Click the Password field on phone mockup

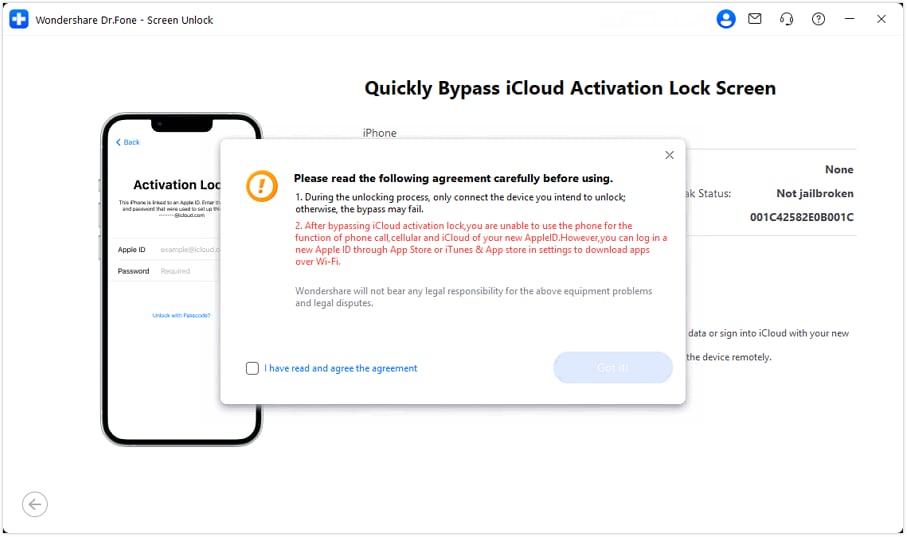click(x=167, y=271)
